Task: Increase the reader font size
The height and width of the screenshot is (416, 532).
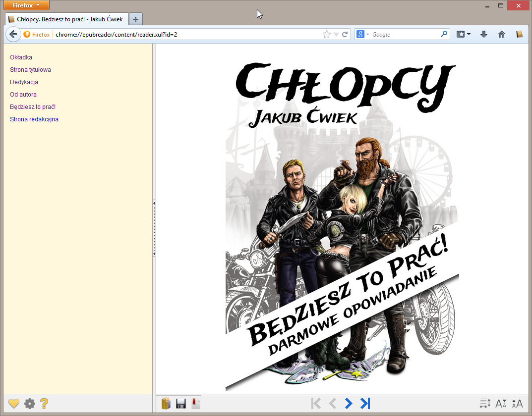Action: (x=517, y=404)
